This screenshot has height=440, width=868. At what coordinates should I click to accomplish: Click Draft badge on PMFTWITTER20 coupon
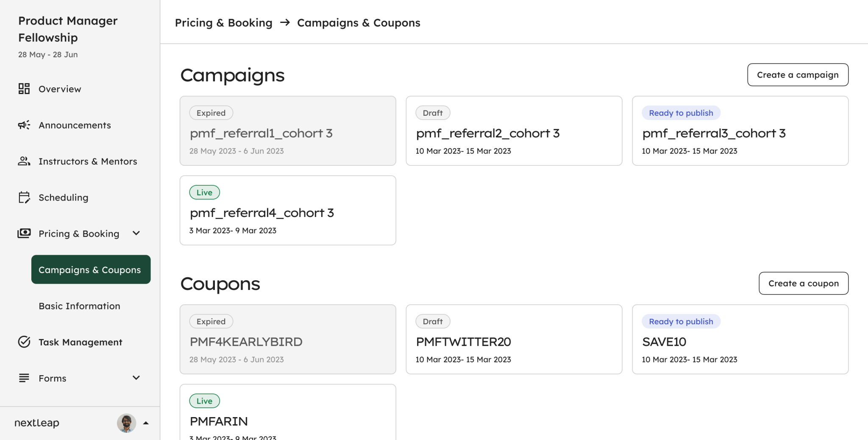coord(433,321)
